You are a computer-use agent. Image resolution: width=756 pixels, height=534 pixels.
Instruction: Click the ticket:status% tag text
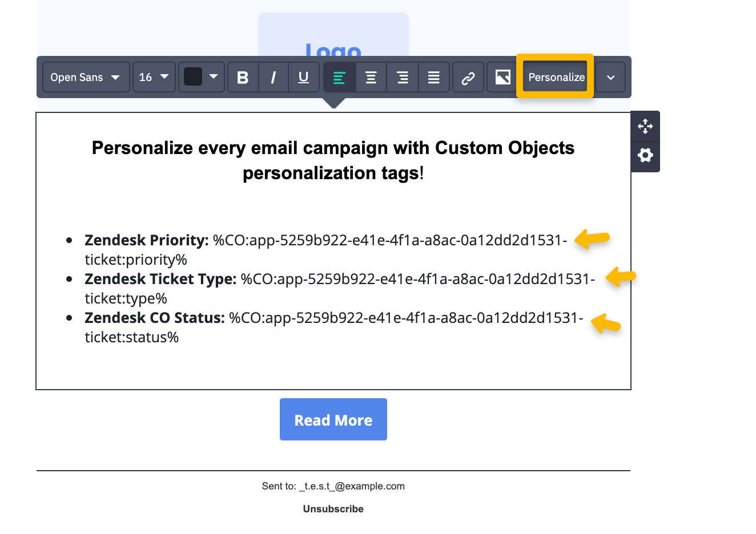tap(132, 337)
